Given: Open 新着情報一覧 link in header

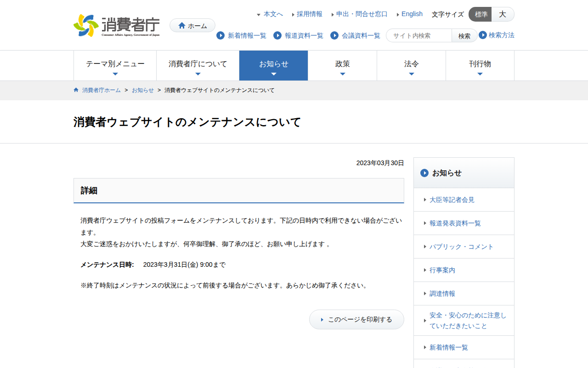Looking at the screenshot, I should point(247,35).
